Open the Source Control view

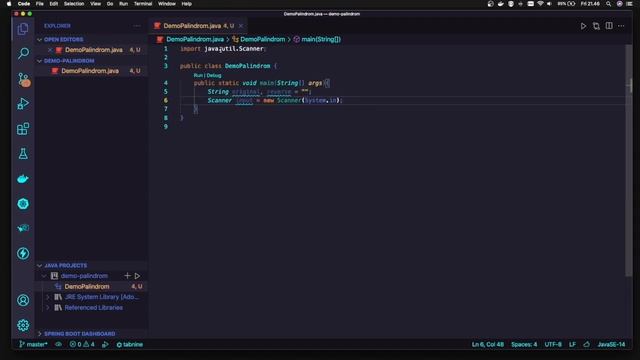coord(24,79)
